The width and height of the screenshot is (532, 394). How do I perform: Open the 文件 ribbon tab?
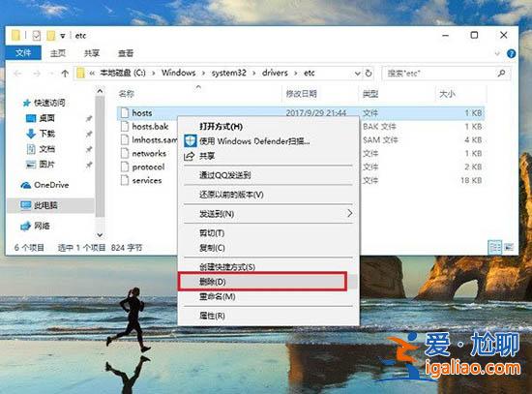23,53
